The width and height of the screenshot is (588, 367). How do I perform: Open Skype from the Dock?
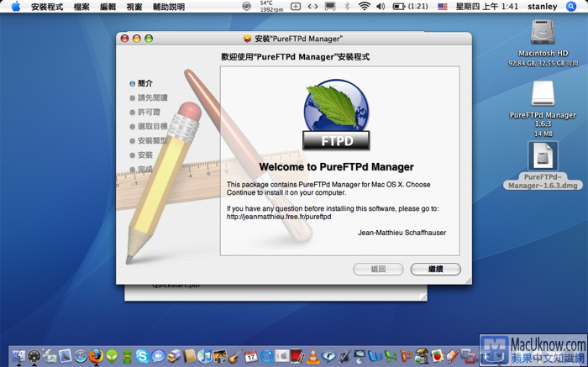point(143,356)
